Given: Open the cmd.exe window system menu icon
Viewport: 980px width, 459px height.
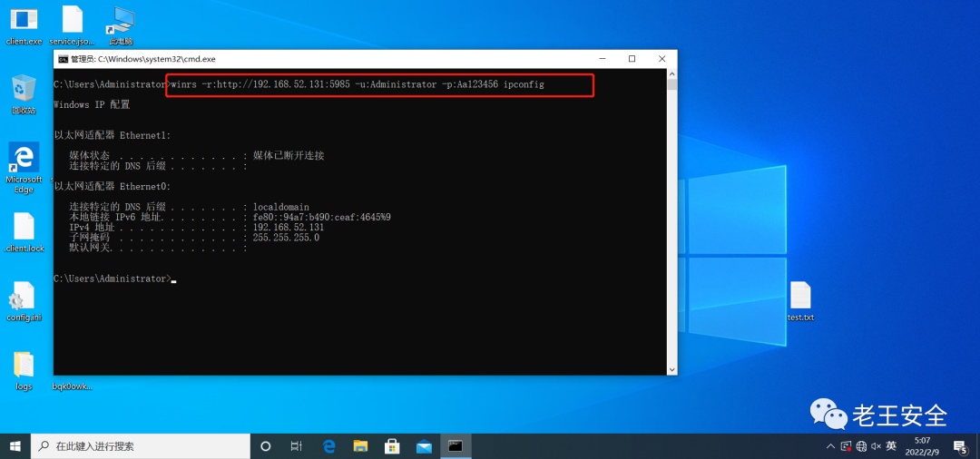Looking at the screenshot, I should point(63,59).
